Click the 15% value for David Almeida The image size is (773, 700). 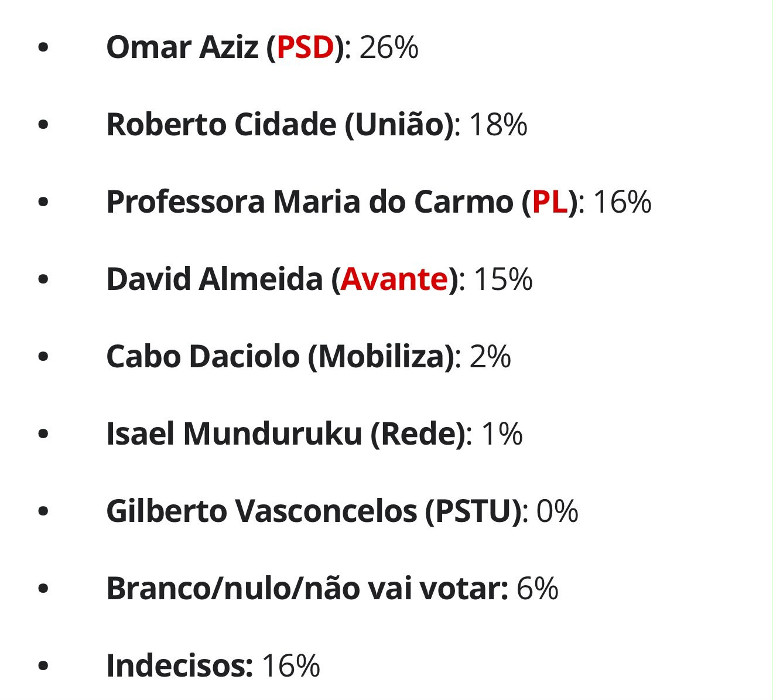click(503, 279)
